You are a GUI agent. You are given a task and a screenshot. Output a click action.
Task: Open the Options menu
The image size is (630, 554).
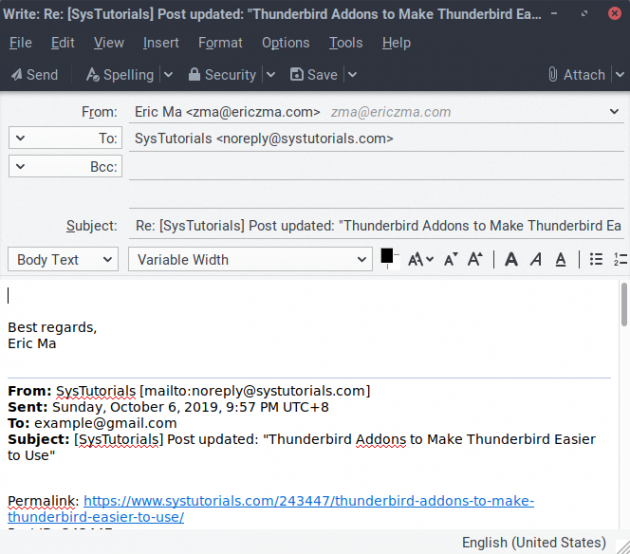point(286,43)
